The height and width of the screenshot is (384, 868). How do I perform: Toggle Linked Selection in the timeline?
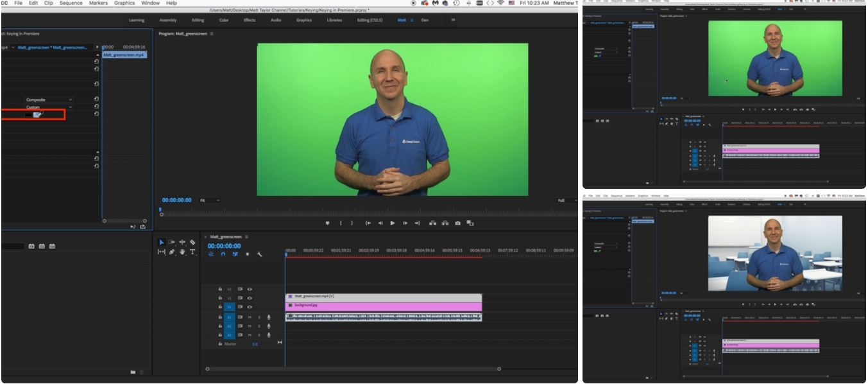[235, 254]
